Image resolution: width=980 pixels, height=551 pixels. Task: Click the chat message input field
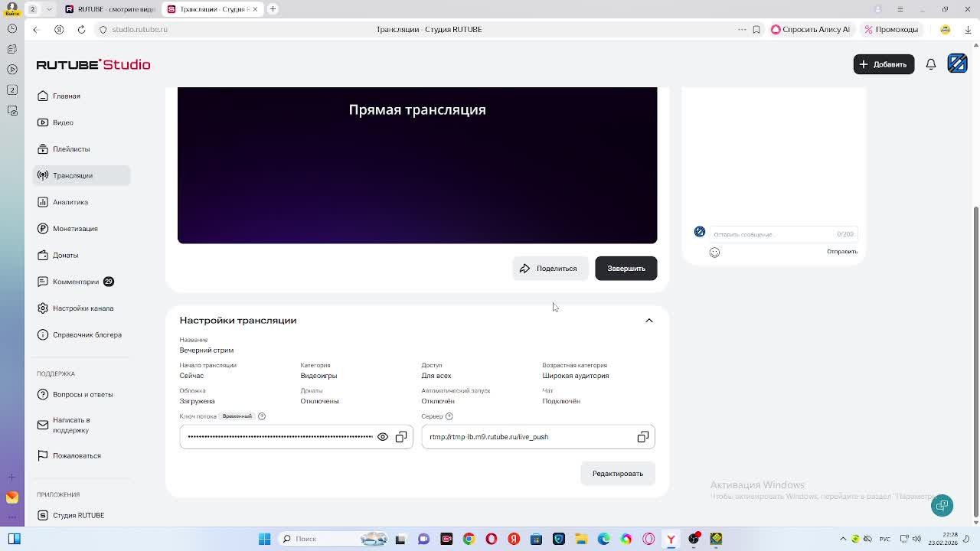click(x=782, y=234)
